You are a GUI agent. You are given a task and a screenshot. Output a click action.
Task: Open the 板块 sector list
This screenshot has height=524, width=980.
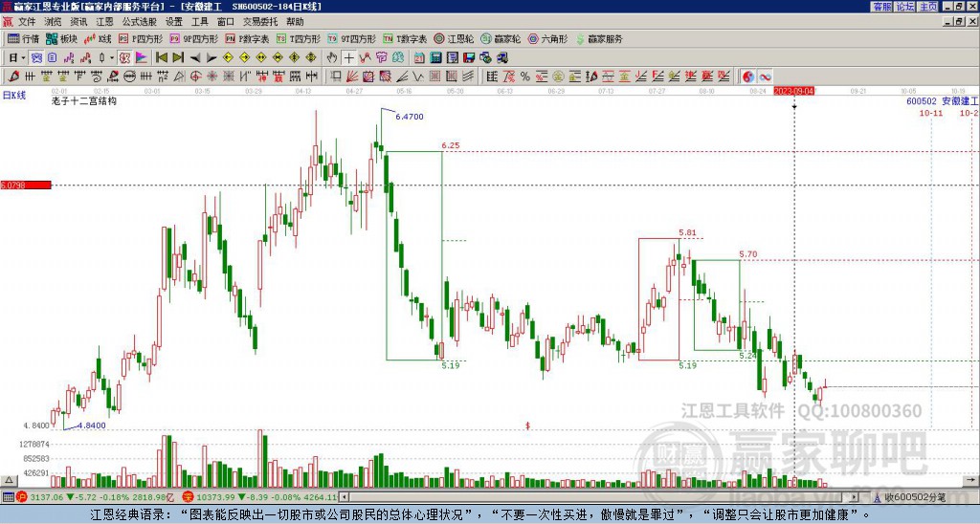point(61,38)
